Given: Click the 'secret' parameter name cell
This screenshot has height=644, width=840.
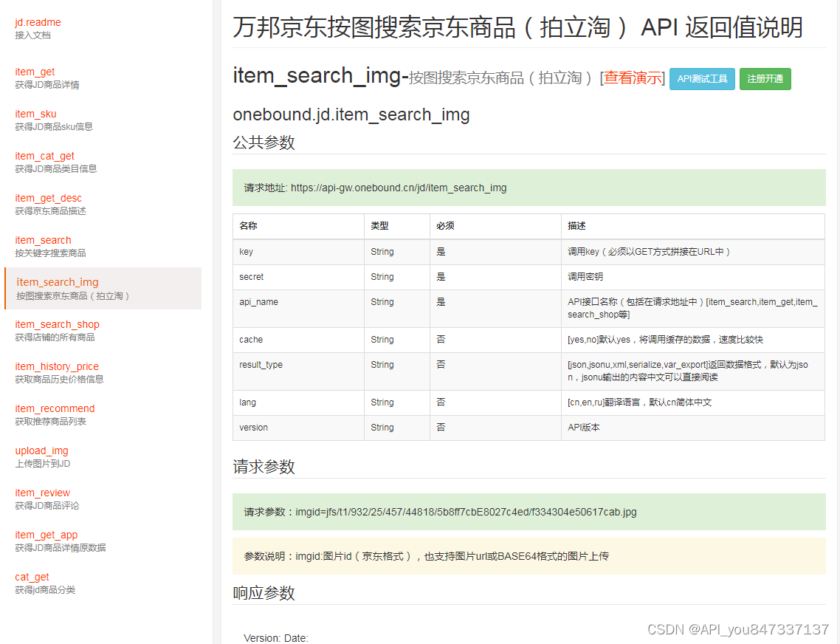Looking at the screenshot, I should [298, 277].
